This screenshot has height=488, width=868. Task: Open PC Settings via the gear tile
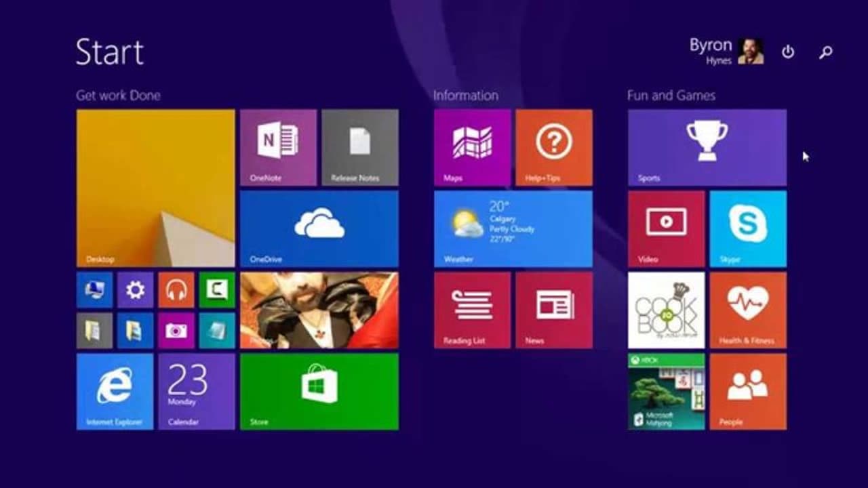(135, 290)
